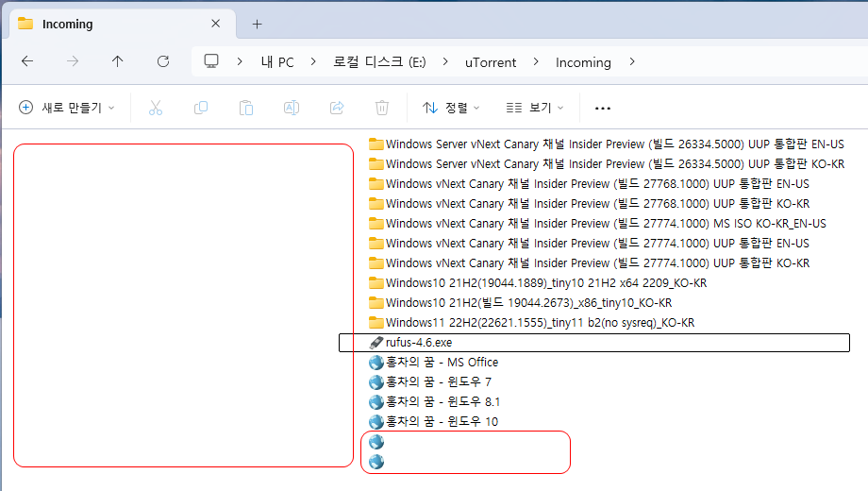The height and width of the screenshot is (491, 868).
Task: Expand chevron after 로컬 디스크 (E:)
Action: pos(445,61)
